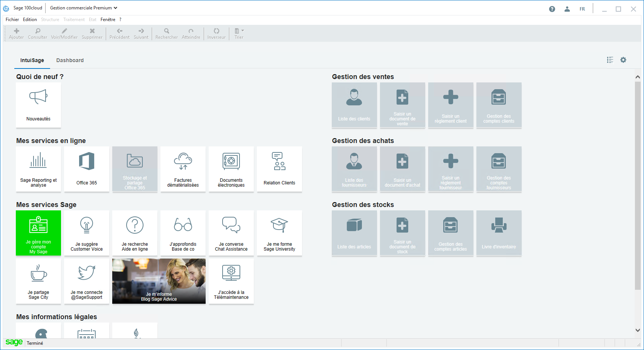Open Factures dématérialisées tile
644x350 pixels.
183,169
